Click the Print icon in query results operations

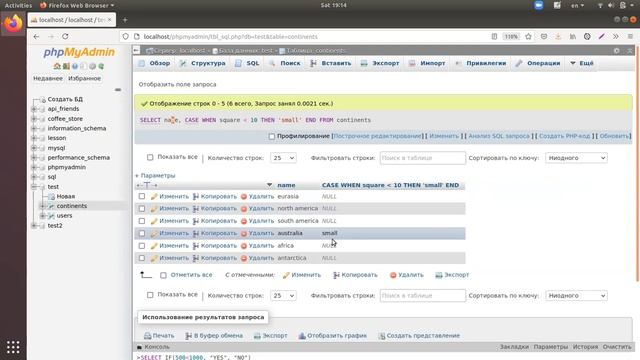point(147,336)
